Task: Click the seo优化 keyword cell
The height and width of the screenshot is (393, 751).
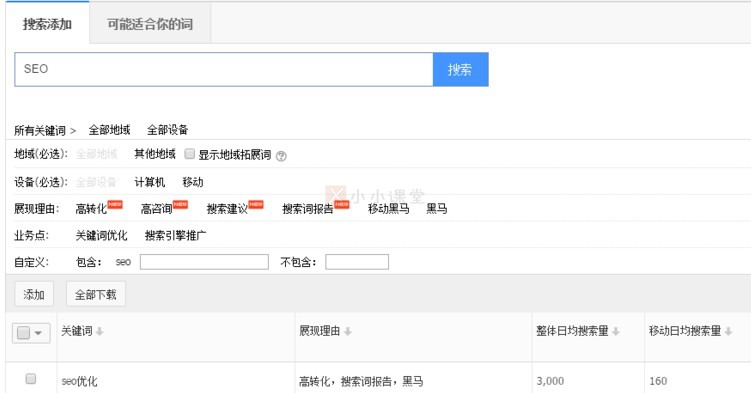Action: pos(79,382)
